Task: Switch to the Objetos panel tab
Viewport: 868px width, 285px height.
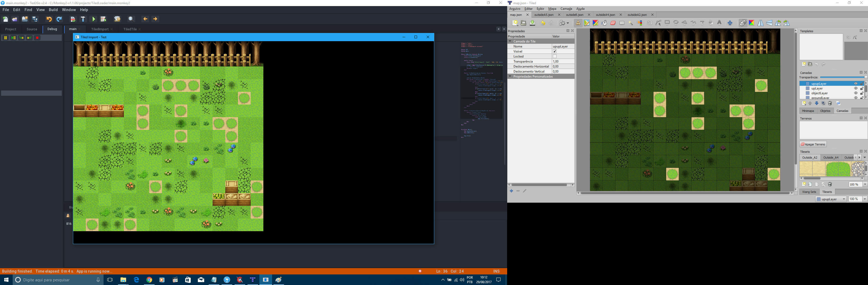Action: coord(825,111)
